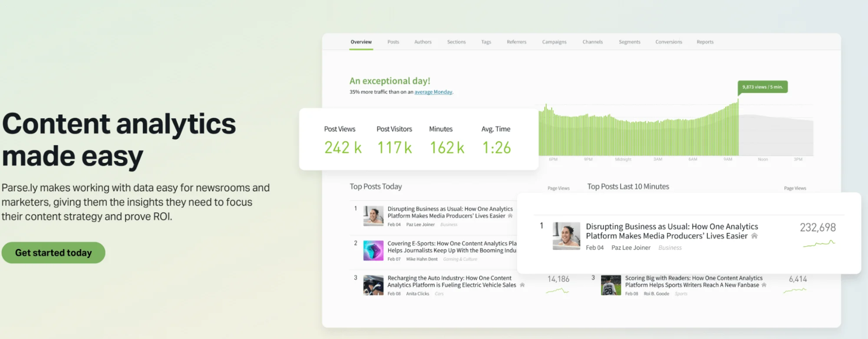868x339 pixels.
Task: Click the 9,873 views / 5 min. tooltip
Action: pyautogui.click(x=762, y=87)
